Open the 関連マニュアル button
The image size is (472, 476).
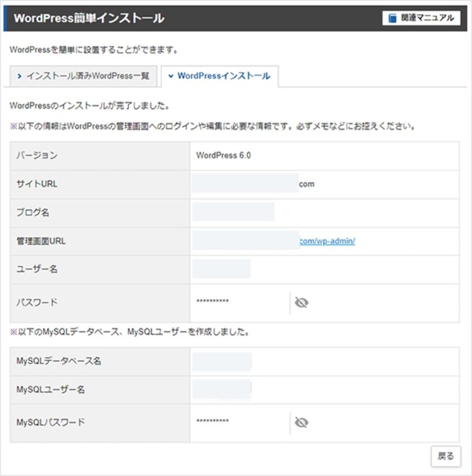421,18
